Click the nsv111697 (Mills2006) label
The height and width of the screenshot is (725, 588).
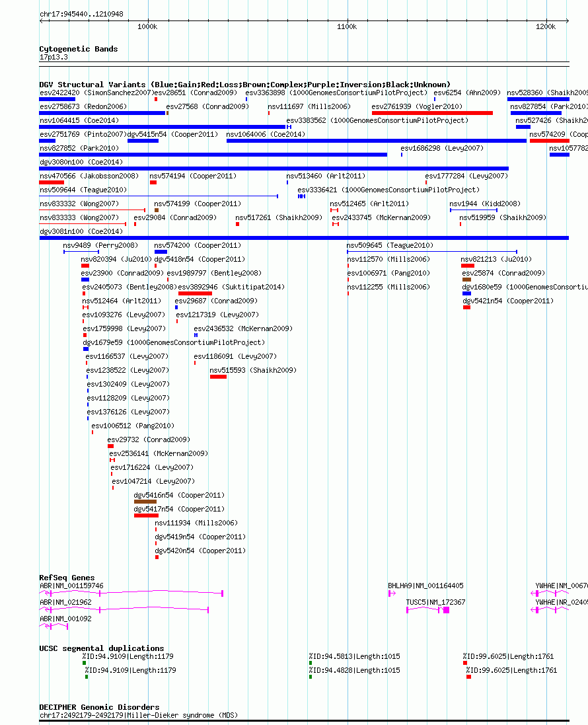click(x=309, y=106)
